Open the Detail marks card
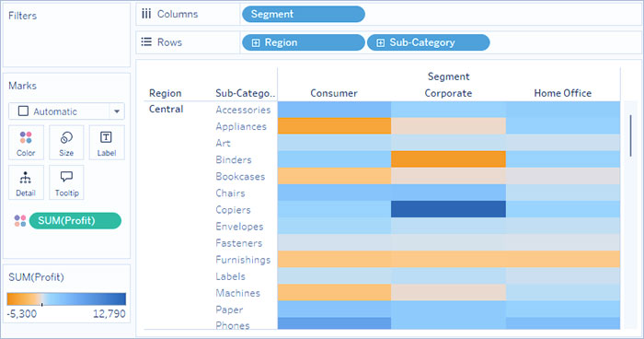 [x=26, y=182]
